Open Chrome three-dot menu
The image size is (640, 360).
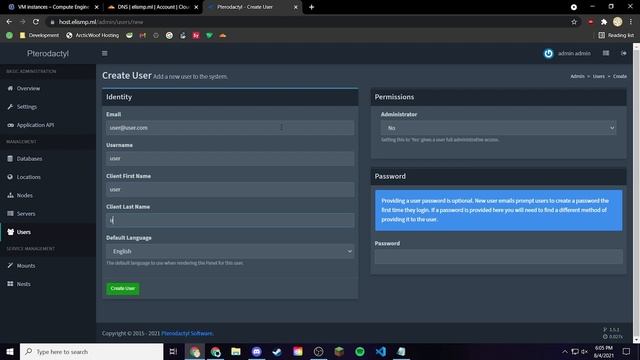(x=631, y=22)
